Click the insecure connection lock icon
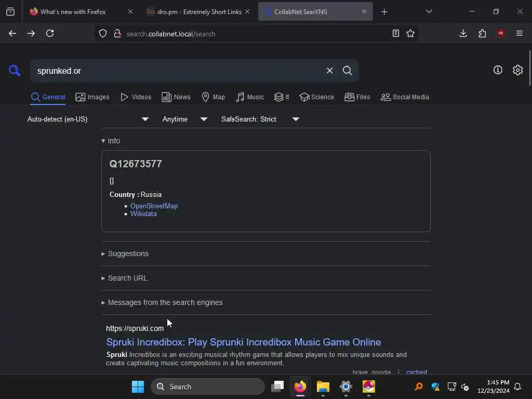This screenshot has width=532, height=399. pyautogui.click(x=117, y=33)
